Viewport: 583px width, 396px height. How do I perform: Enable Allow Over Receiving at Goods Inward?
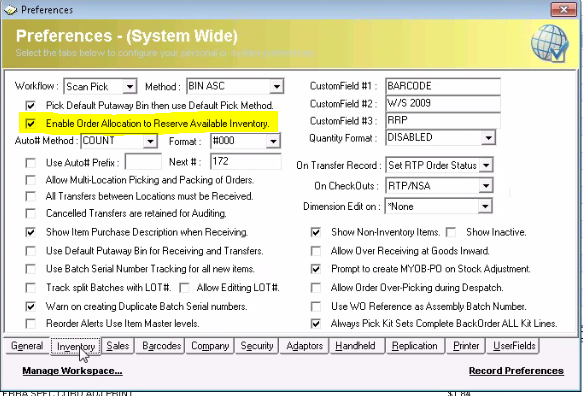316,251
